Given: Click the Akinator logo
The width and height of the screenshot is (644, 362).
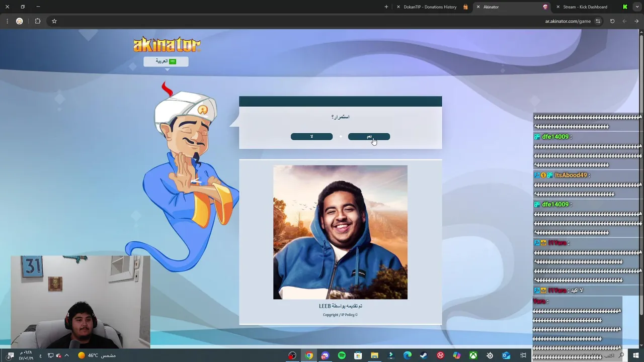Looking at the screenshot, I should click(x=167, y=45).
